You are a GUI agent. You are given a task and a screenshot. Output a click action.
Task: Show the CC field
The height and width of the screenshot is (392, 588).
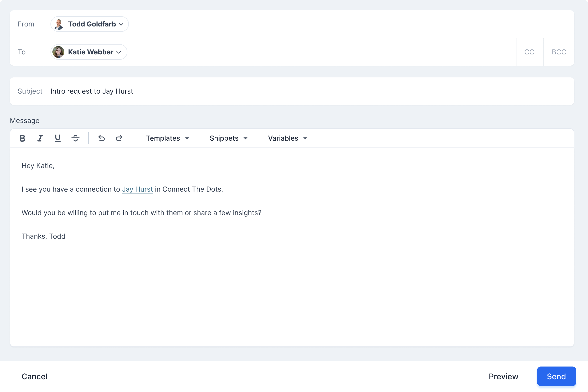[529, 52]
